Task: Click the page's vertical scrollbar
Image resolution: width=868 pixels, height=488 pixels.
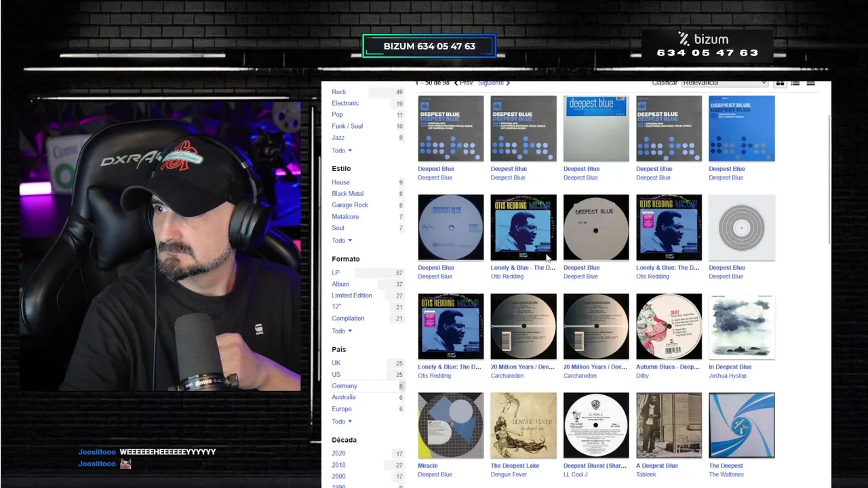Action: pyautogui.click(x=829, y=180)
